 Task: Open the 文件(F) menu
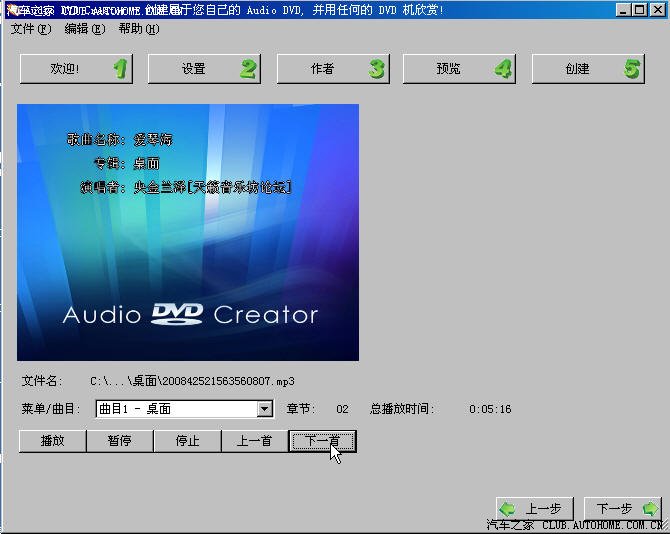(30, 29)
